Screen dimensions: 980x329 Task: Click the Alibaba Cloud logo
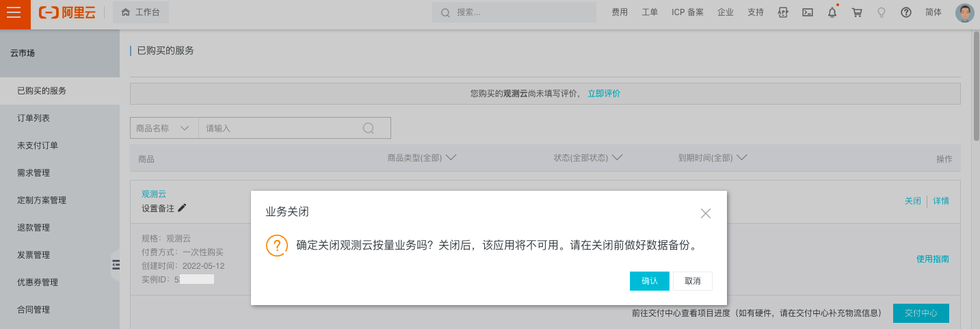67,13
